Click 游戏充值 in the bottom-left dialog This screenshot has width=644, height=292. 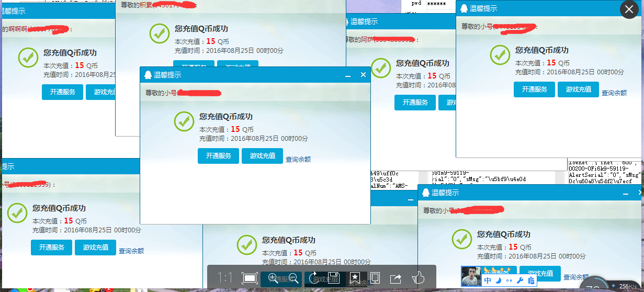[x=95, y=248]
